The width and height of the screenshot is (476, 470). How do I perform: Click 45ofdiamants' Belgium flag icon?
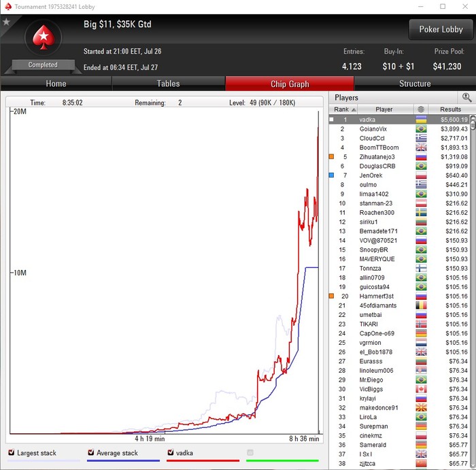(x=421, y=305)
